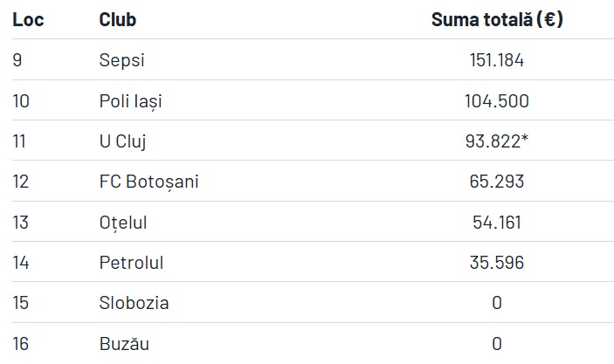Select the Sepsi club name
Image resolution: width=614 pixels, height=364 pixels.
click(121, 61)
